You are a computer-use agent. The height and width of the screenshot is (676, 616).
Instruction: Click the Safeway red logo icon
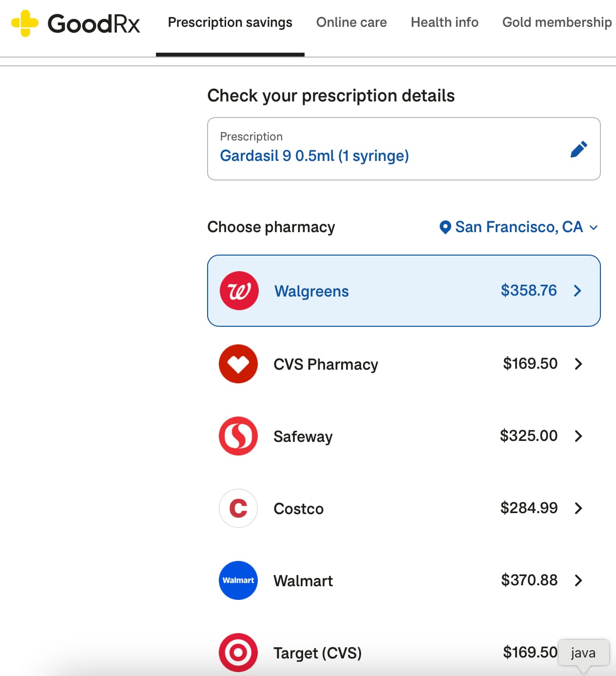click(238, 436)
